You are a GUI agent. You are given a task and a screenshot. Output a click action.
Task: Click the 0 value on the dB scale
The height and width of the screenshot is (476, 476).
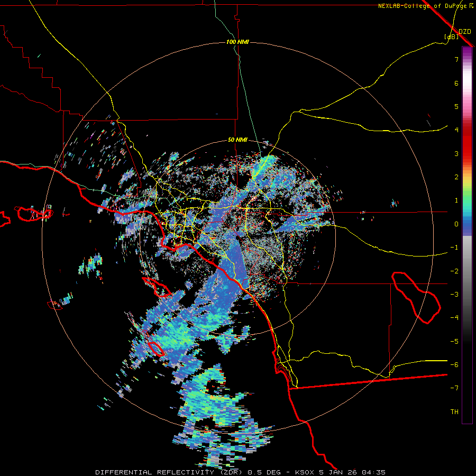(x=456, y=224)
